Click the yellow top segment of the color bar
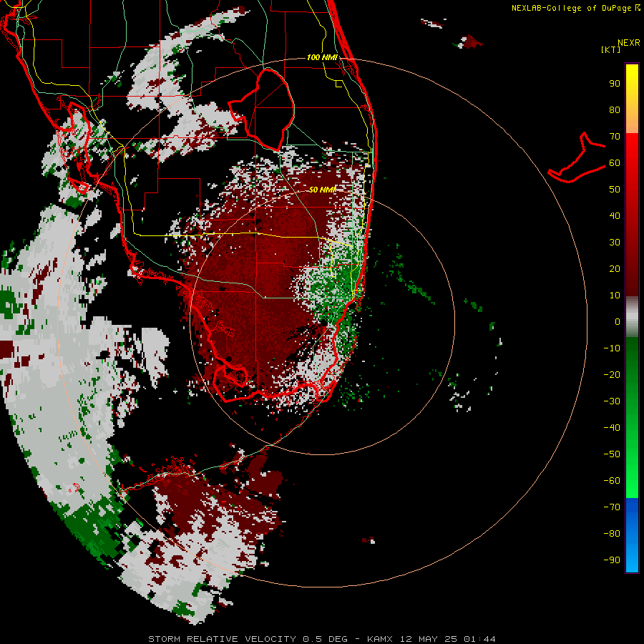Viewport: 644px width, 644px height. coord(632,99)
